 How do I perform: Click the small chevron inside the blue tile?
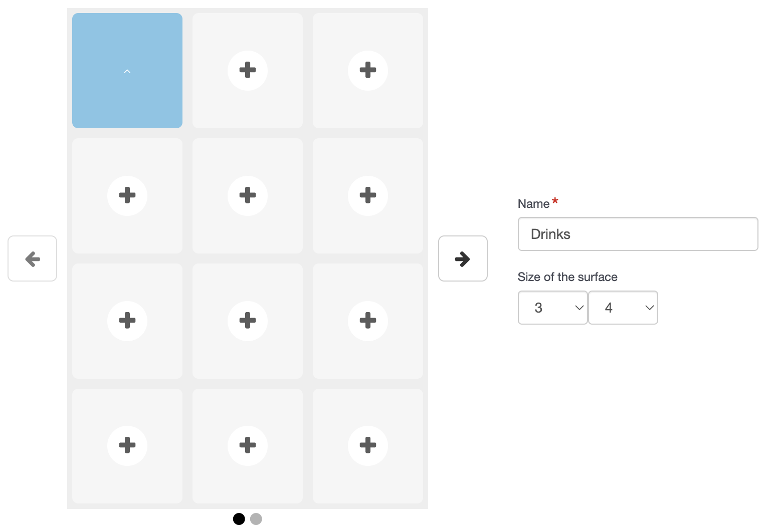(x=127, y=72)
